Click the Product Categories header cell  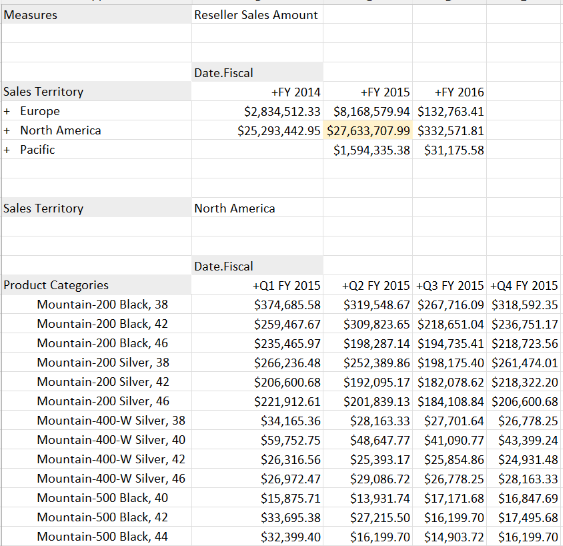click(96, 285)
